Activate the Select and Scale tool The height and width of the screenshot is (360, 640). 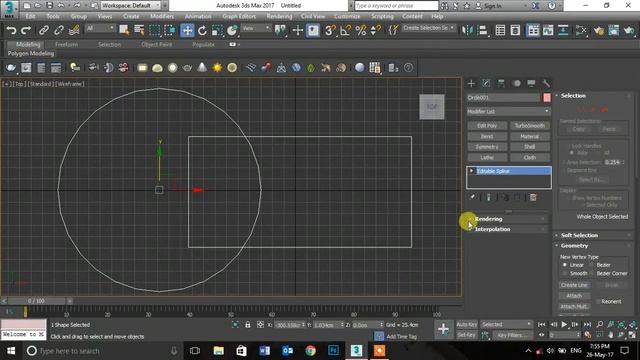tap(217, 30)
